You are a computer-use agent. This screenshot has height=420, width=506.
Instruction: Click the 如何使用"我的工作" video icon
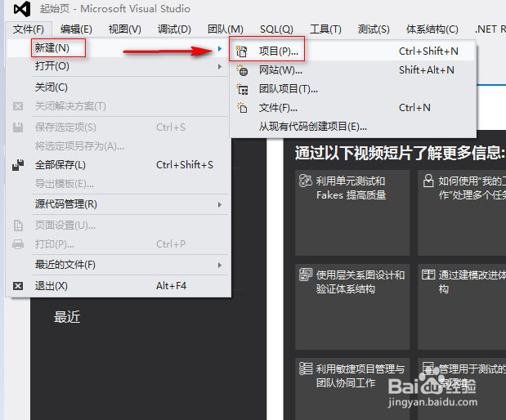pos(428,181)
